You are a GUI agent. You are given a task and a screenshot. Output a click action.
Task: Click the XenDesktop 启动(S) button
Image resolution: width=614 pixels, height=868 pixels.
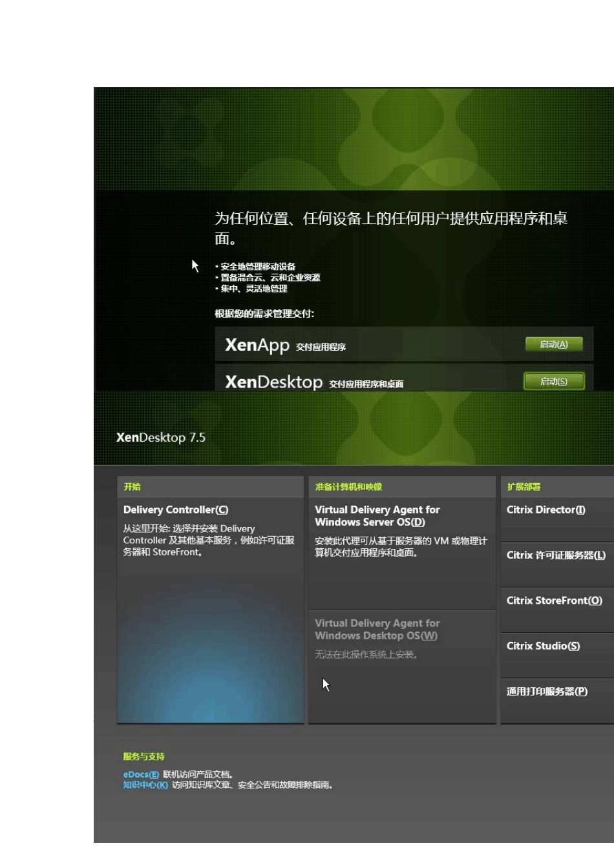554,381
